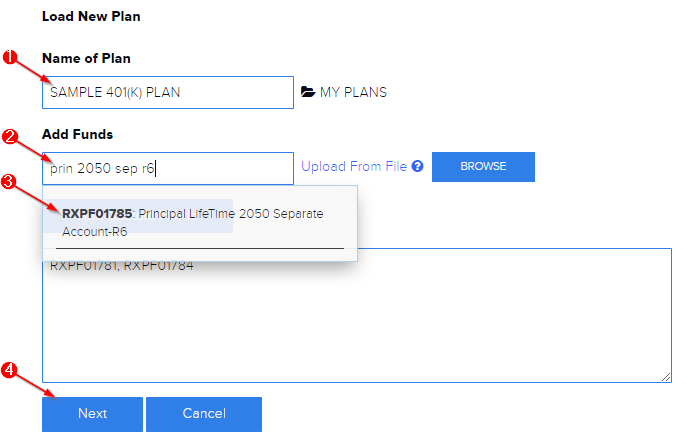The width and height of the screenshot is (691, 447).
Task: Click the RXPF01781, RXPF01784 fund codes text
Action: [122, 266]
